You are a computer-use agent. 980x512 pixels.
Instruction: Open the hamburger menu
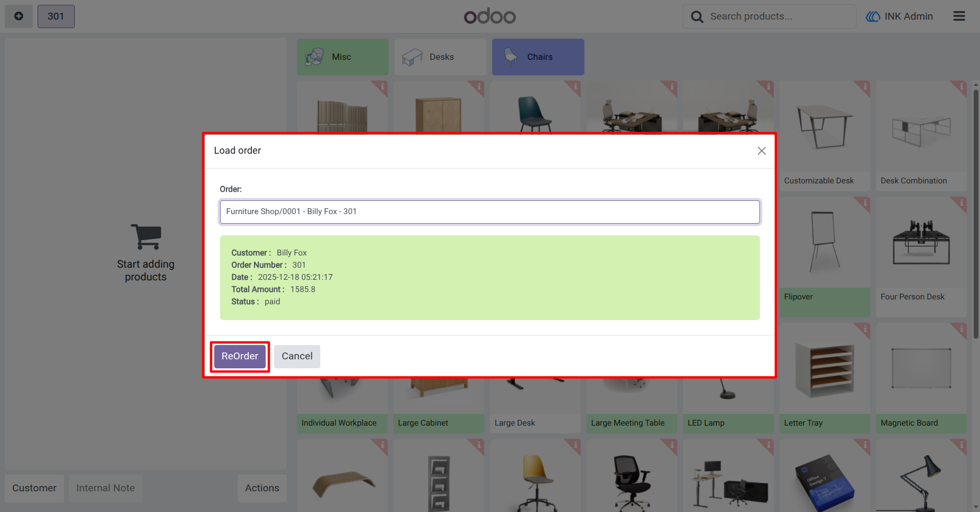point(959,16)
